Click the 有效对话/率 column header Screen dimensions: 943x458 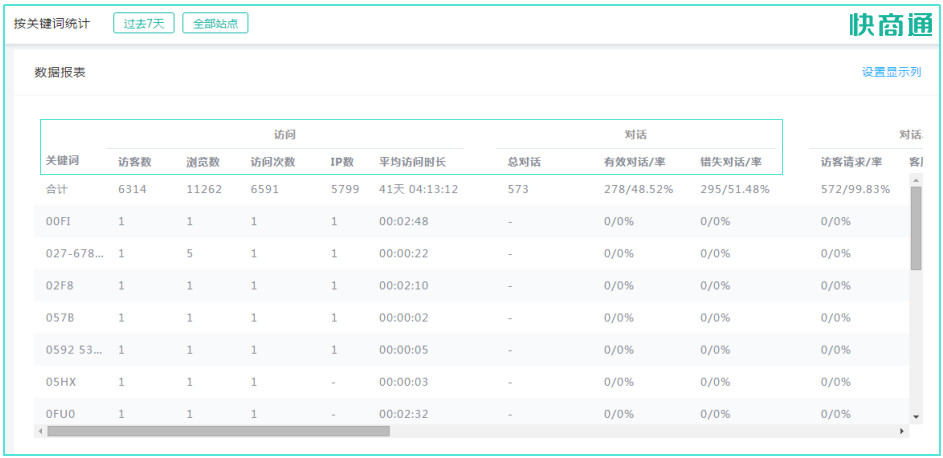(x=634, y=161)
